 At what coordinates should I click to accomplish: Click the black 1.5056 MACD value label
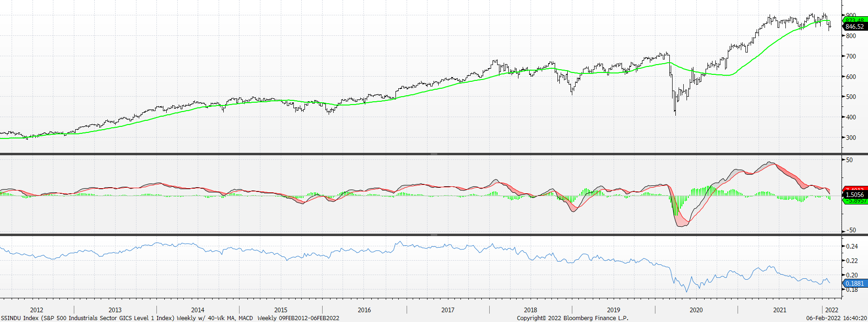click(855, 195)
